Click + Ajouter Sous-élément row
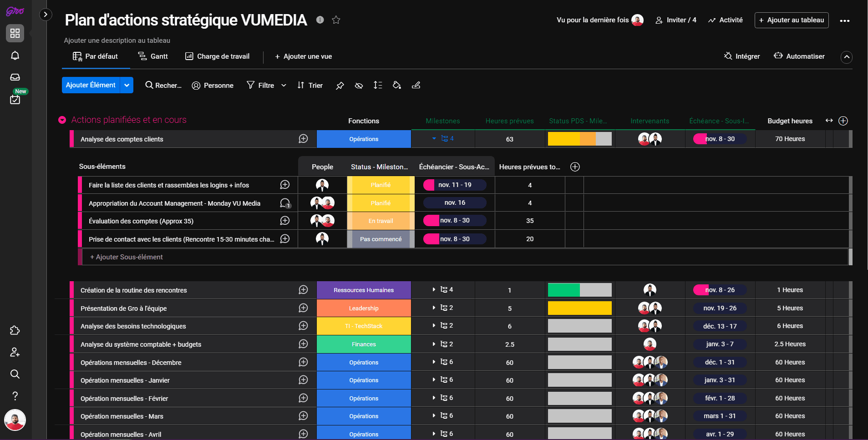Image resolution: width=868 pixels, height=440 pixels. [464, 257]
